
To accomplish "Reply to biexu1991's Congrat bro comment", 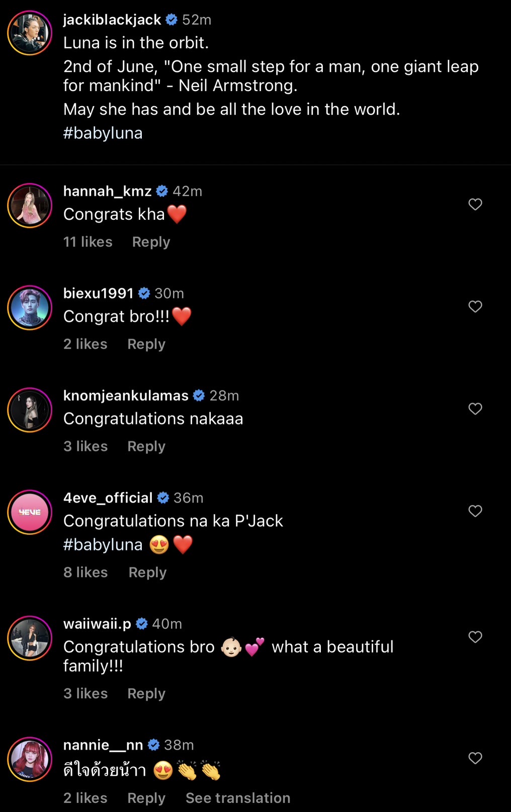I will [x=146, y=344].
